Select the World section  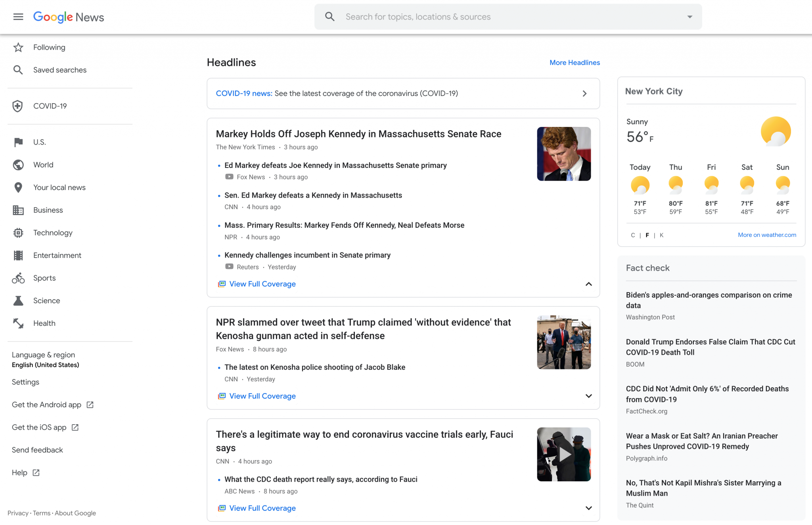(x=43, y=165)
